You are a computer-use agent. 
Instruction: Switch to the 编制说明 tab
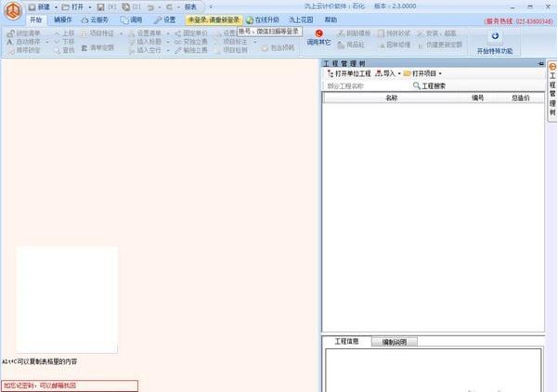coord(395,342)
